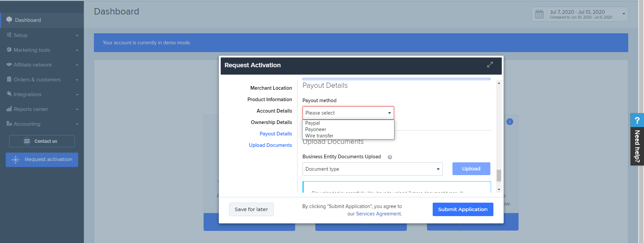Expand the Request Activation dialog to fullscreen
644x243 pixels.
pyautogui.click(x=490, y=65)
